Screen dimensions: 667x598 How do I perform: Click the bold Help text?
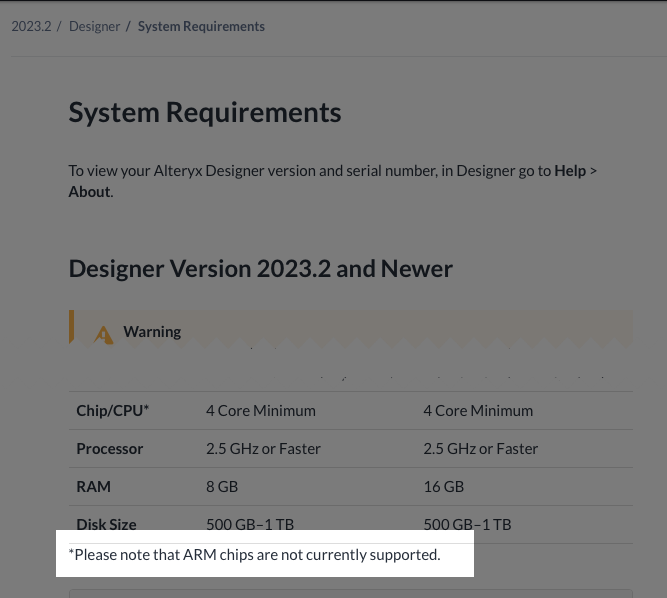(570, 171)
